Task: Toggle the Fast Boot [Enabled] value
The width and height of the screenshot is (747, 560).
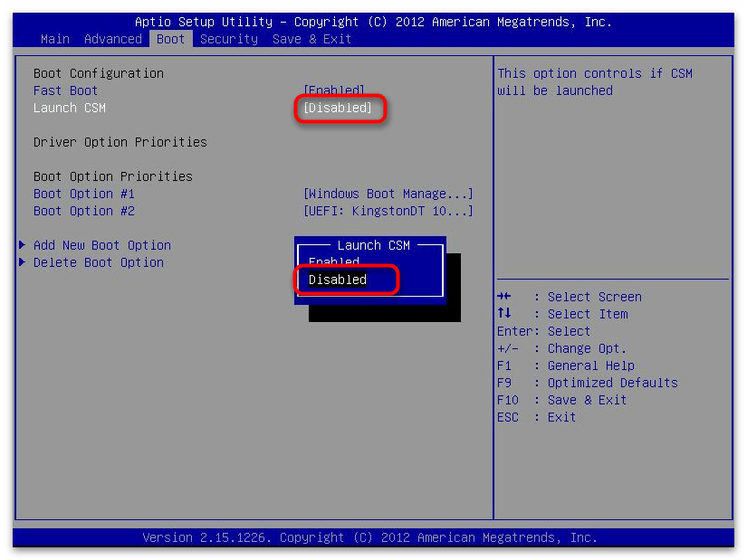Action: [333, 90]
